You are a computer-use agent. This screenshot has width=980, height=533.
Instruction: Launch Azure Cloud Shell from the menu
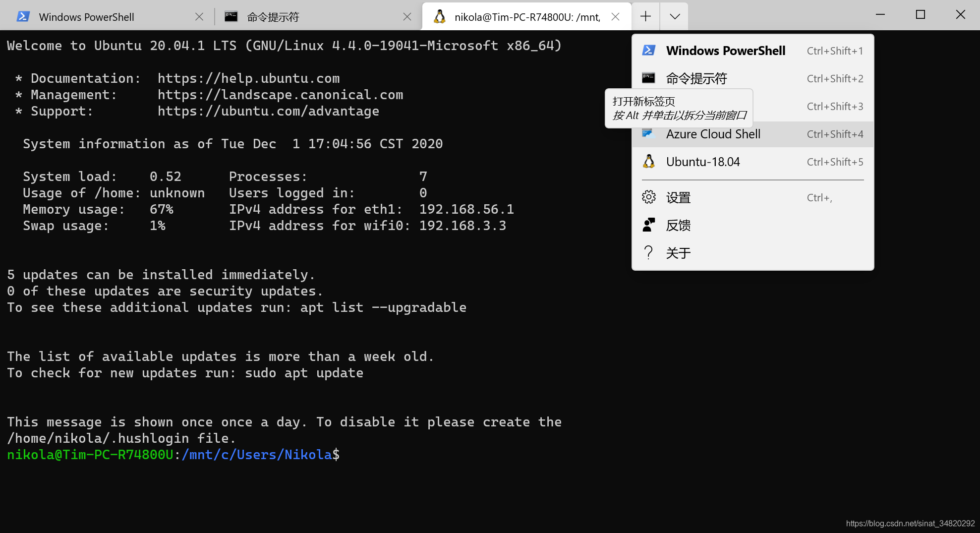click(x=752, y=134)
